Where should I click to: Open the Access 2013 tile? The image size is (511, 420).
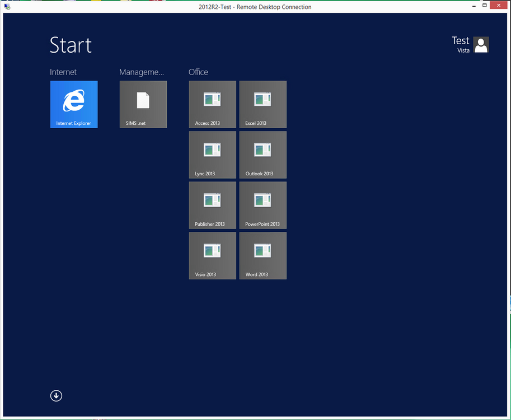(x=213, y=104)
